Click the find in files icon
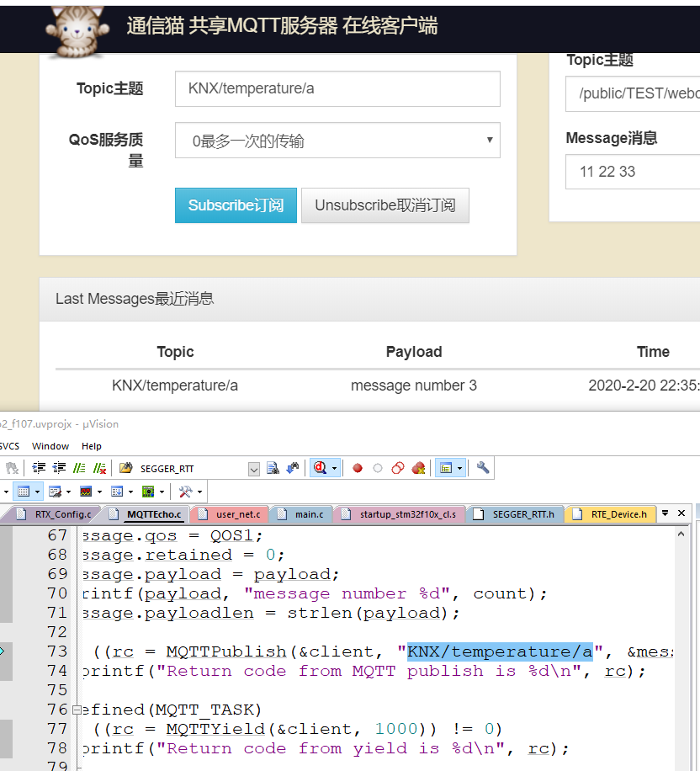Screen dimensions: 700x771 click(x=273, y=468)
